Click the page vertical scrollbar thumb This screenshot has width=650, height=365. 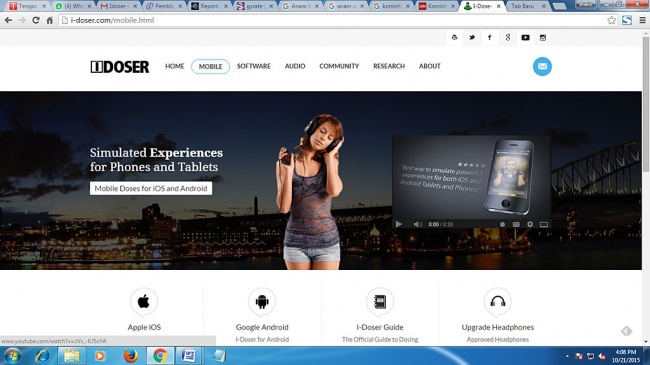point(646,104)
